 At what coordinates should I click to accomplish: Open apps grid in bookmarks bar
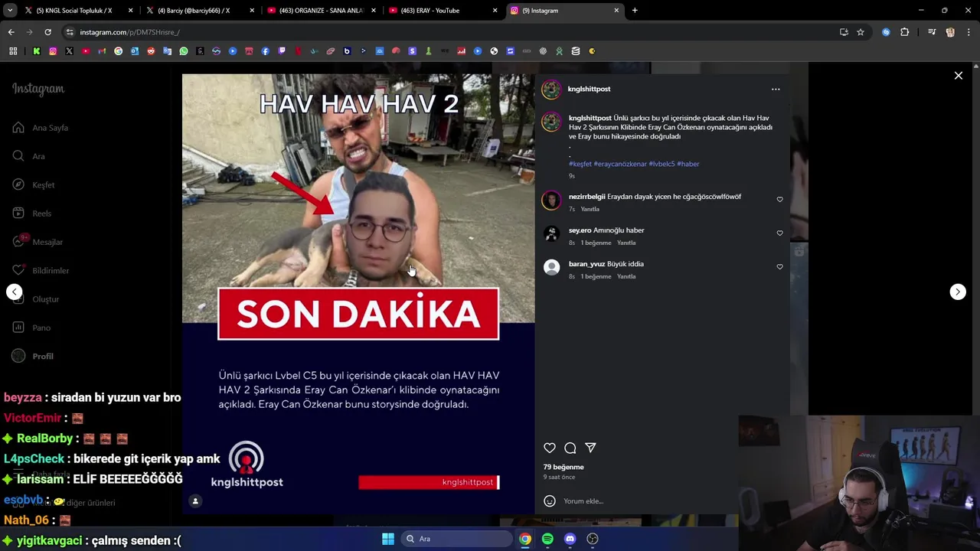(13, 51)
